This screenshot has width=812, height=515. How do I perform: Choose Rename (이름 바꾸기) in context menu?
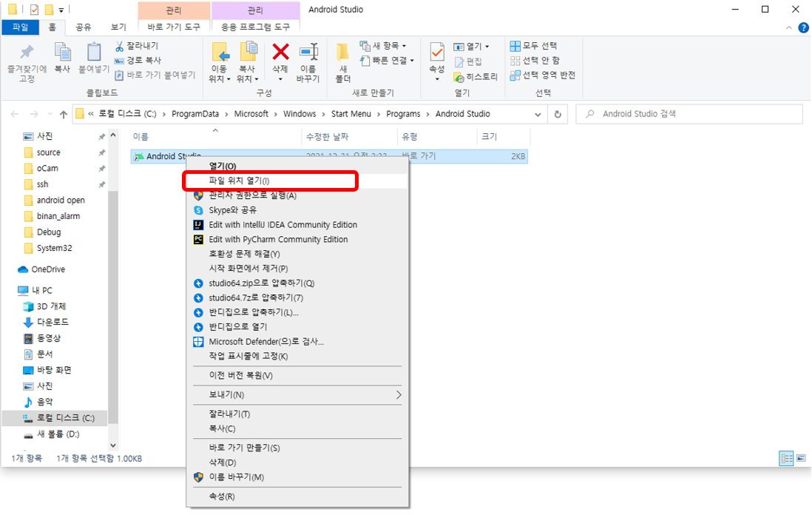tap(298, 477)
